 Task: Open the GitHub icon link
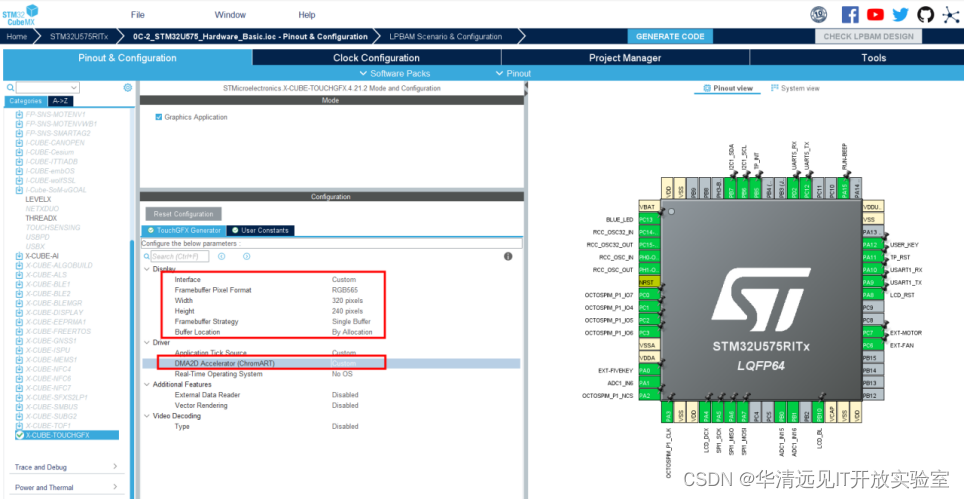tap(925, 15)
